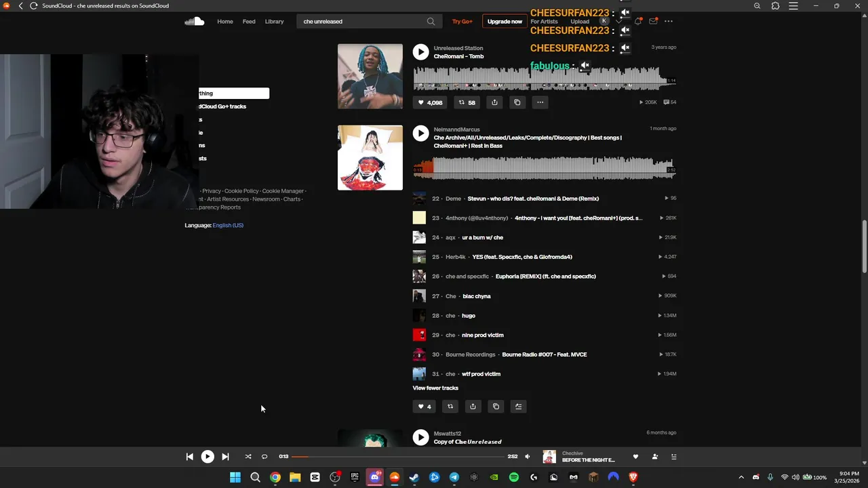The height and width of the screenshot is (488, 868).
Task: Open Charts footer link
Action: coord(292,199)
